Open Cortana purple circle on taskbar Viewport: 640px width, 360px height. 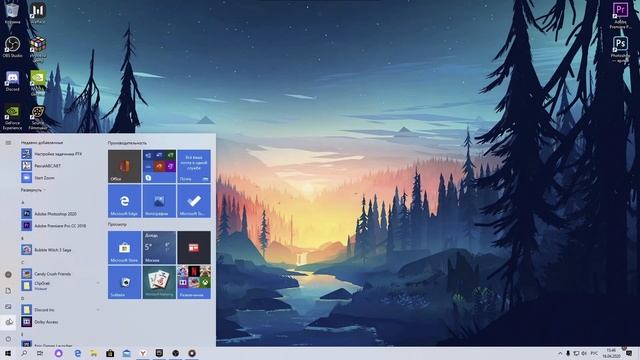point(58,353)
